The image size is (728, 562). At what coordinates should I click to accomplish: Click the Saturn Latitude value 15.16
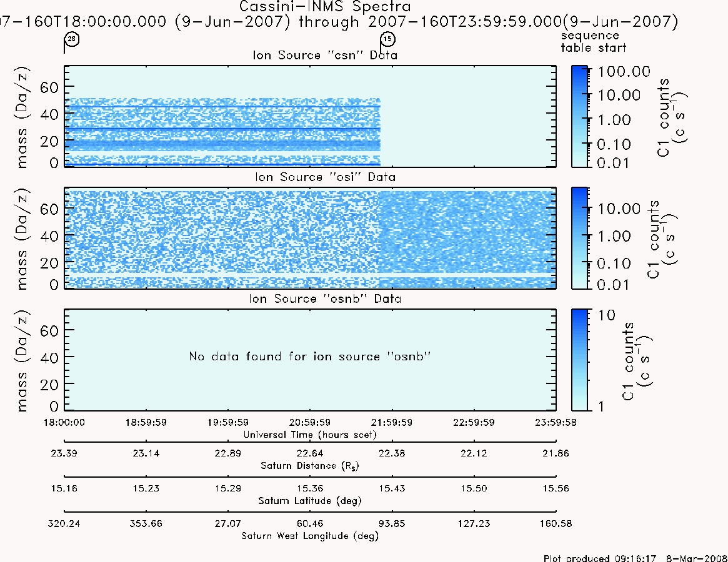(x=64, y=489)
